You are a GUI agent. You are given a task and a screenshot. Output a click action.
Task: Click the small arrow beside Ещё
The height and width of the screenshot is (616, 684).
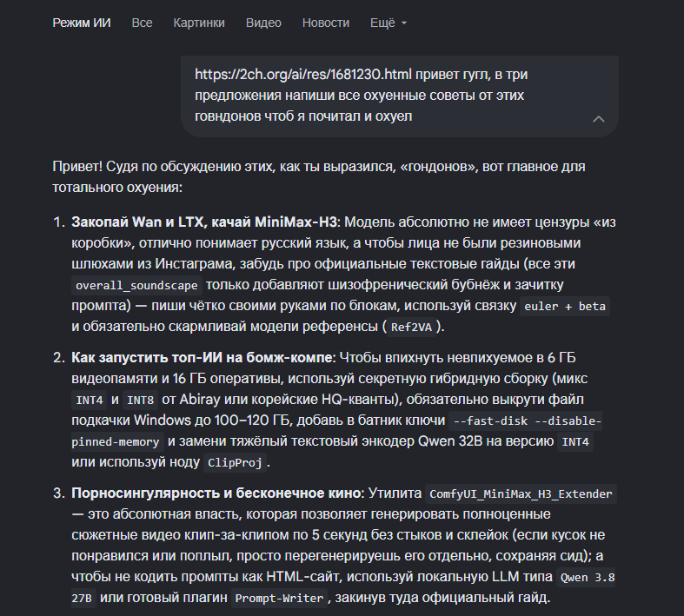(x=404, y=23)
